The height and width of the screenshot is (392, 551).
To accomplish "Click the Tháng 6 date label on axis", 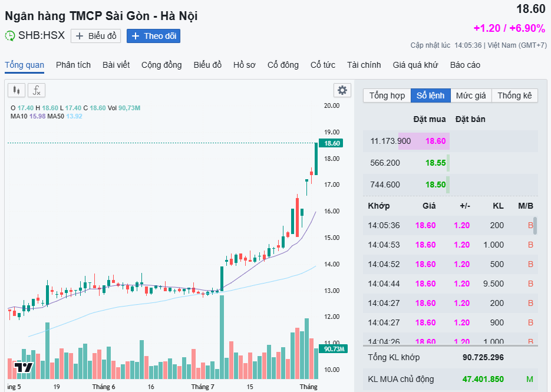I will click(x=104, y=387).
